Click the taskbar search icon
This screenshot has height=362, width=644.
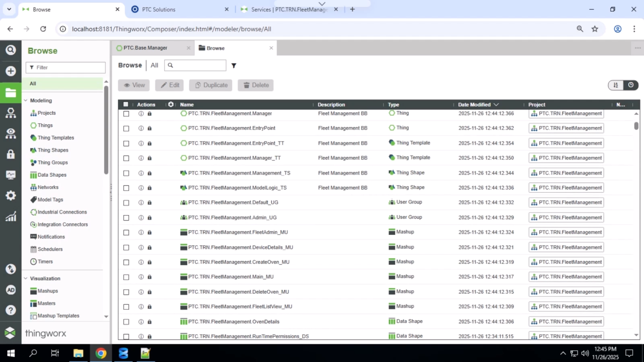pyautogui.click(x=33, y=353)
